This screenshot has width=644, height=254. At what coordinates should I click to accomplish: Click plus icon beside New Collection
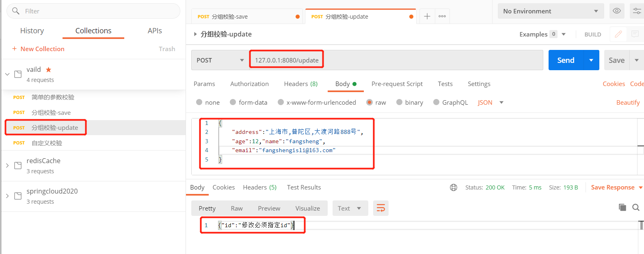[14, 49]
